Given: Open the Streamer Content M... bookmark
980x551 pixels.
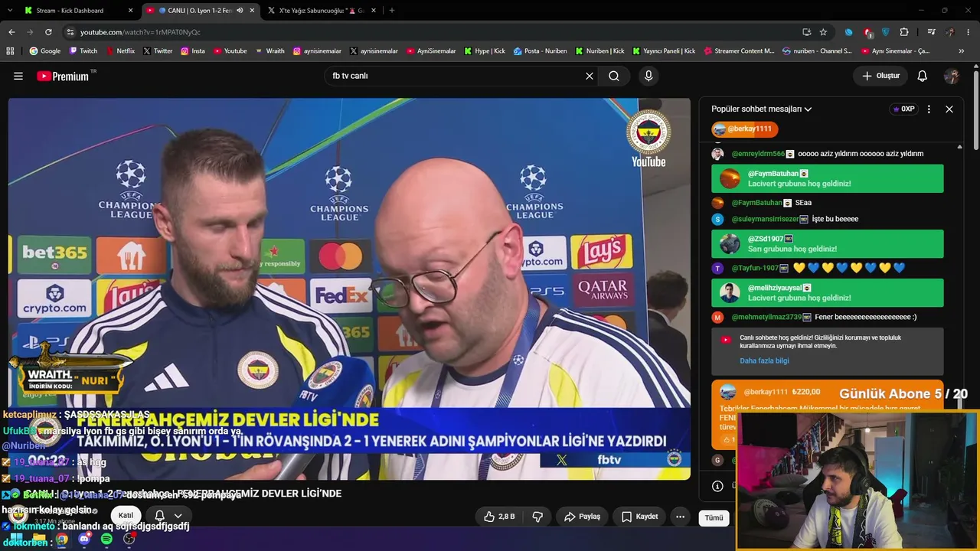Looking at the screenshot, I should (738, 51).
